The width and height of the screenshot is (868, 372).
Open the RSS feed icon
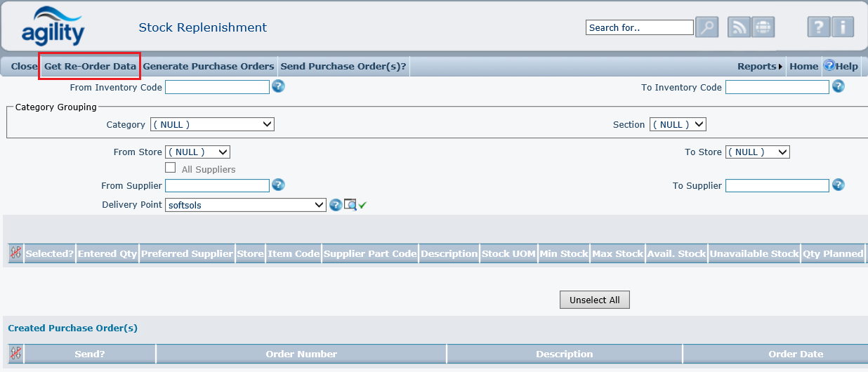[x=739, y=27]
